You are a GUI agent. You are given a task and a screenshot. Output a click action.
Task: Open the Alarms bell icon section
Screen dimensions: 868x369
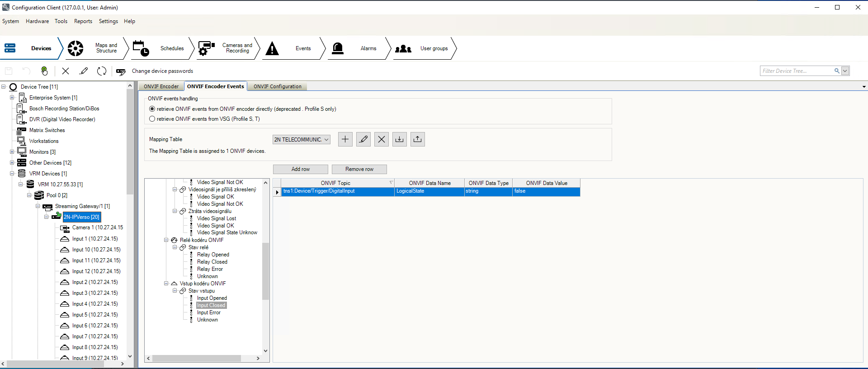click(338, 48)
